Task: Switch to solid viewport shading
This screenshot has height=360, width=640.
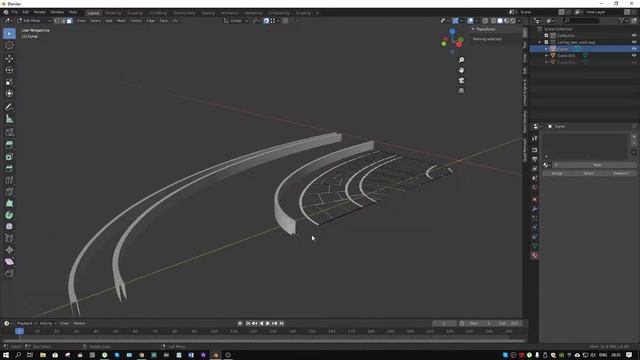Action: [500, 20]
